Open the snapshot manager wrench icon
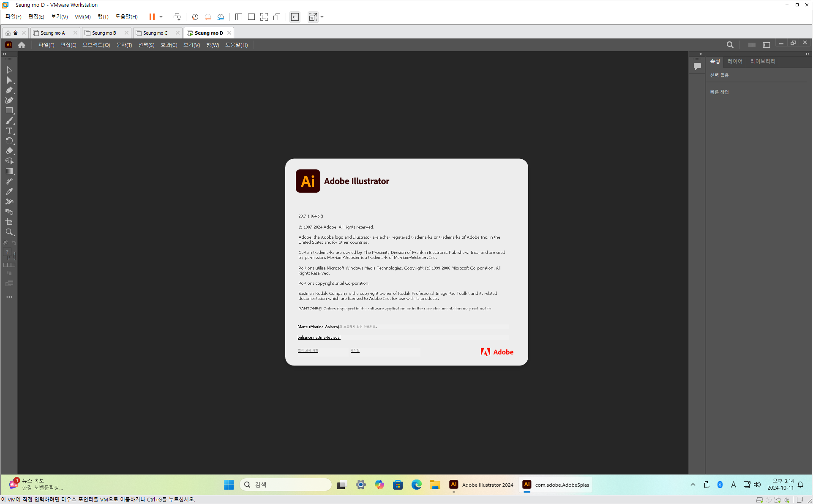The width and height of the screenshot is (813, 504). (x=221, y=17)
